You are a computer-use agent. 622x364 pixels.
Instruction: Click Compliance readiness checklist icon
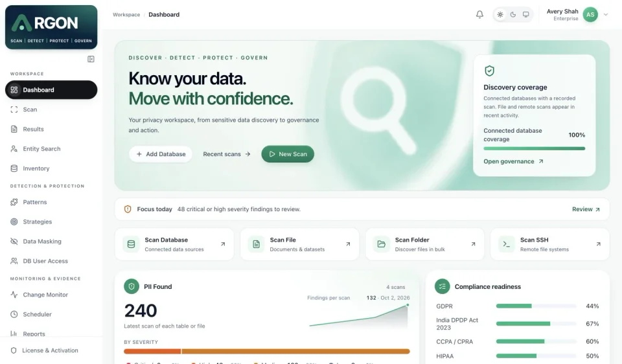(x=443, y=286)
